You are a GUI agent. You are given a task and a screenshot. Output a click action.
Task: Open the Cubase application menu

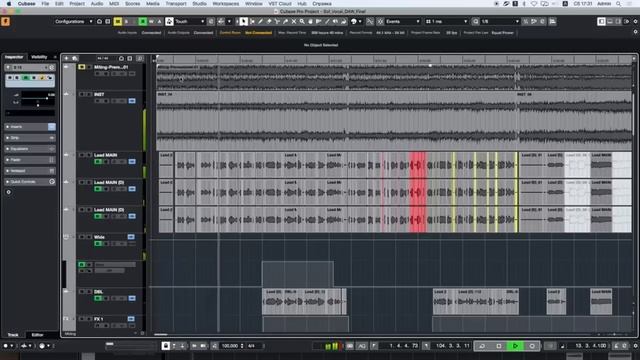pos(27,4)
